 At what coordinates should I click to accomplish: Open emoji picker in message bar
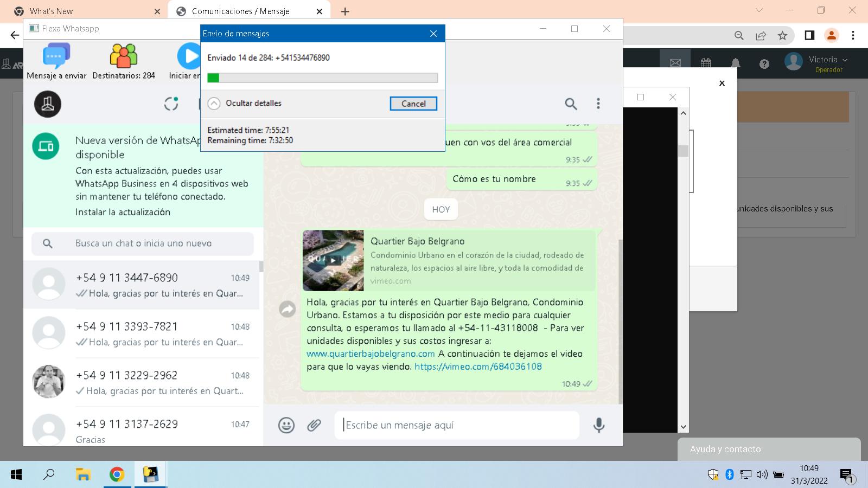tap(286, 425)
